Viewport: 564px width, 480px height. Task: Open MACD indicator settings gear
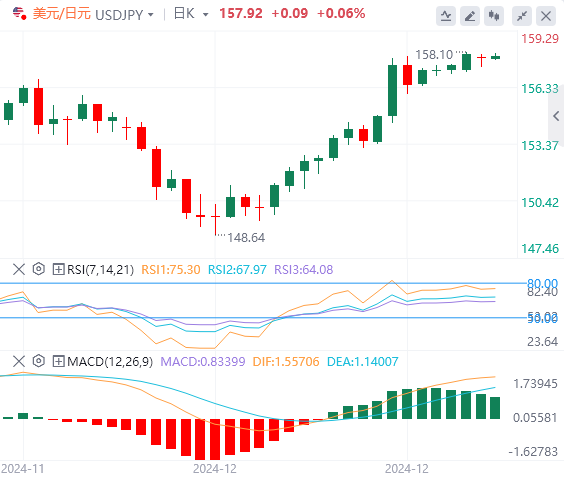click(x=38, y=361)
